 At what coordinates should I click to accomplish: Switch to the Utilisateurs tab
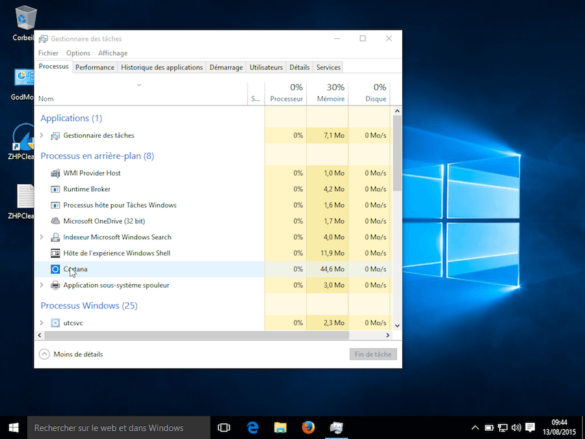tap(266, 68)
